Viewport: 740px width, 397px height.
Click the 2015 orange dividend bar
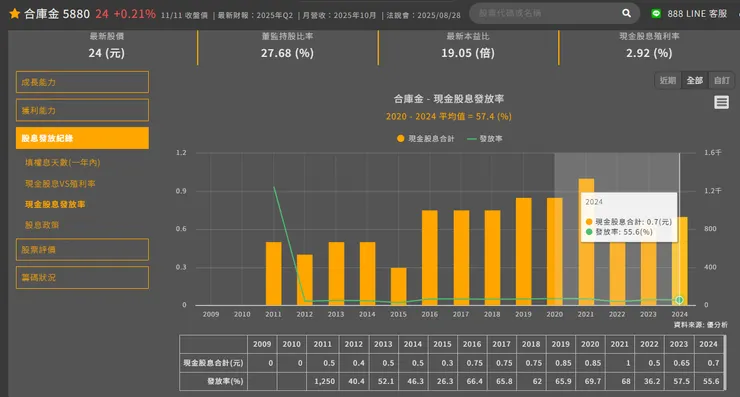(398, 286)
